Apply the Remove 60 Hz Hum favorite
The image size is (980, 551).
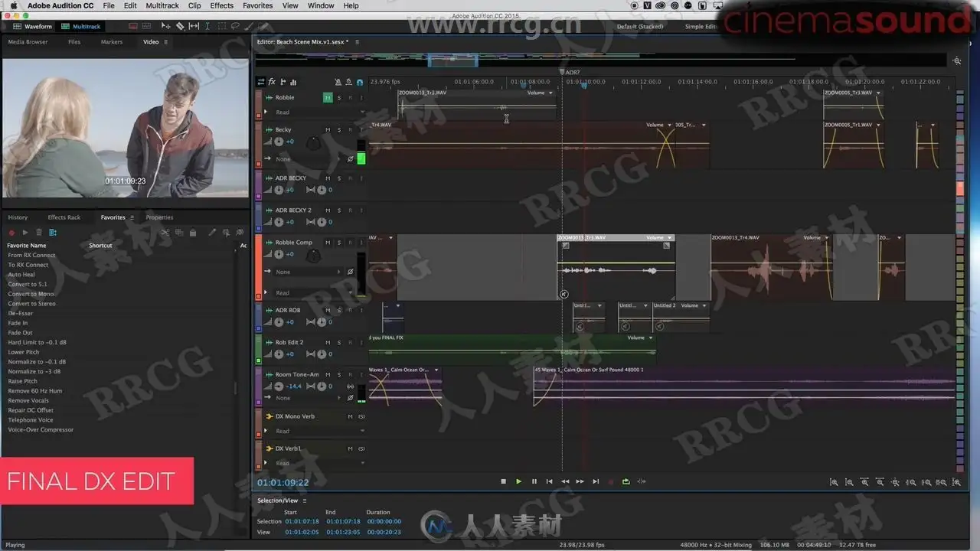click(35, 390)
